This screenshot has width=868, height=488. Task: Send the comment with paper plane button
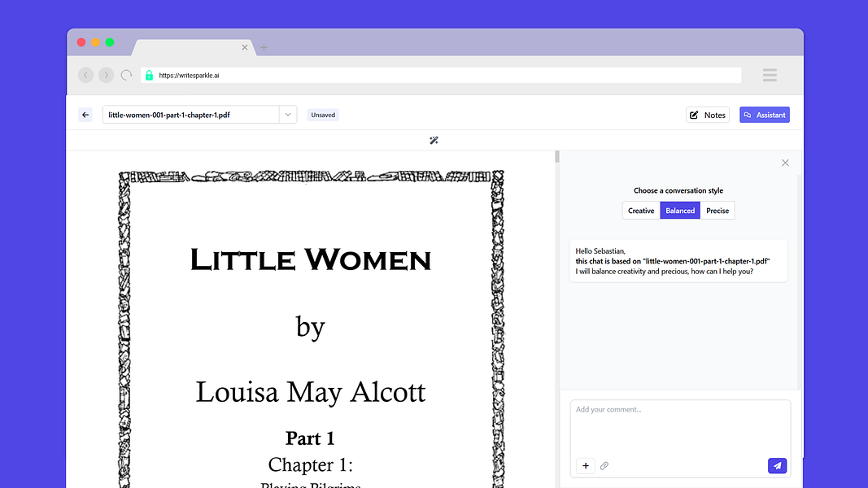coord(777,466)
